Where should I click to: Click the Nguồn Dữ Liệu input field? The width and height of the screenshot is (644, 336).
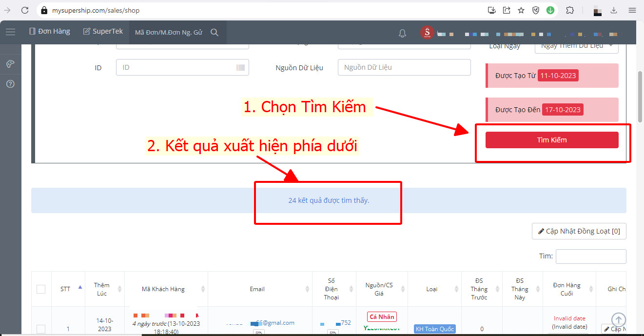tap(404, 67)
